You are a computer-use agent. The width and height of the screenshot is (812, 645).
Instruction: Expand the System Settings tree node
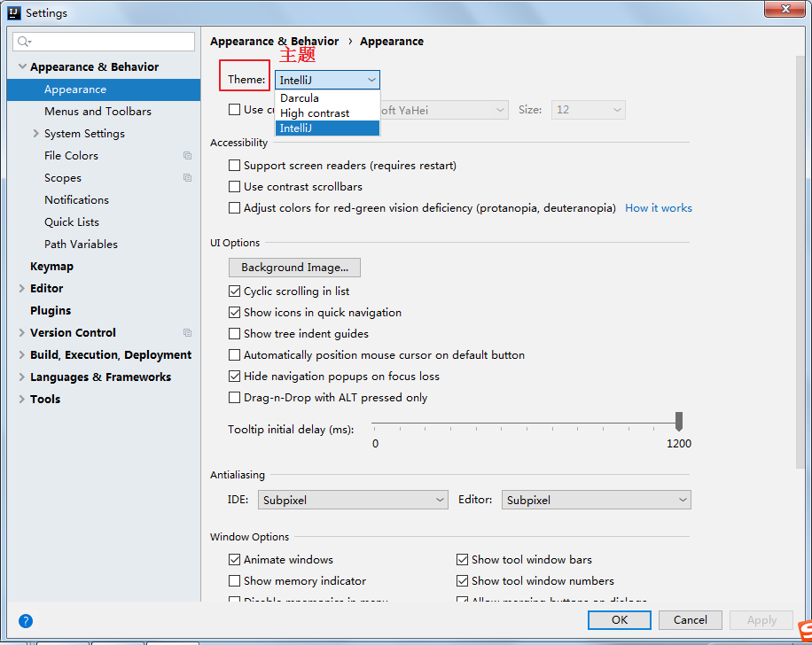35,134
